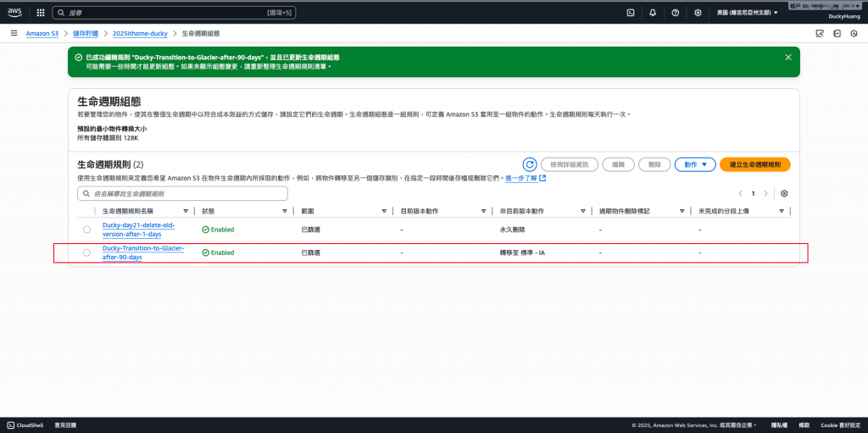Open the AWS services grid menu
The image size is (868, 433).
pyautogui.click(x=41, y=12)
